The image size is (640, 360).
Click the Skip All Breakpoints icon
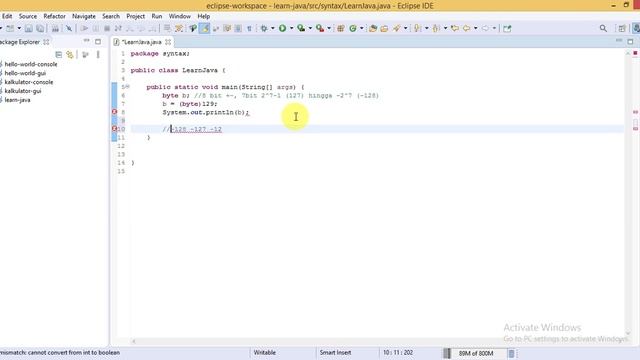point(69,28)
